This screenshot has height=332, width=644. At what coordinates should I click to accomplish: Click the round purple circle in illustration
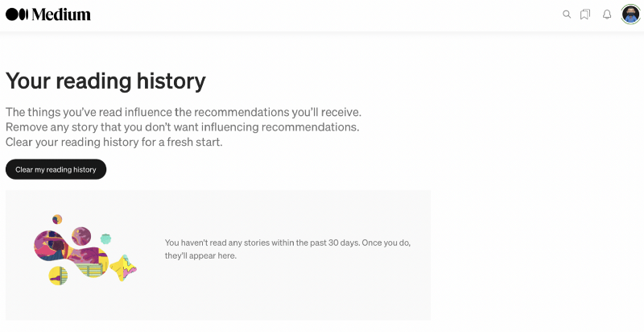pyautogui.click(x=81, y=236)
